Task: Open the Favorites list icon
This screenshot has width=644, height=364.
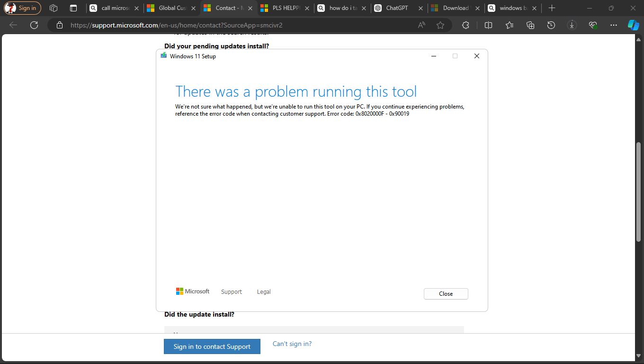Action: coord(510,25)
